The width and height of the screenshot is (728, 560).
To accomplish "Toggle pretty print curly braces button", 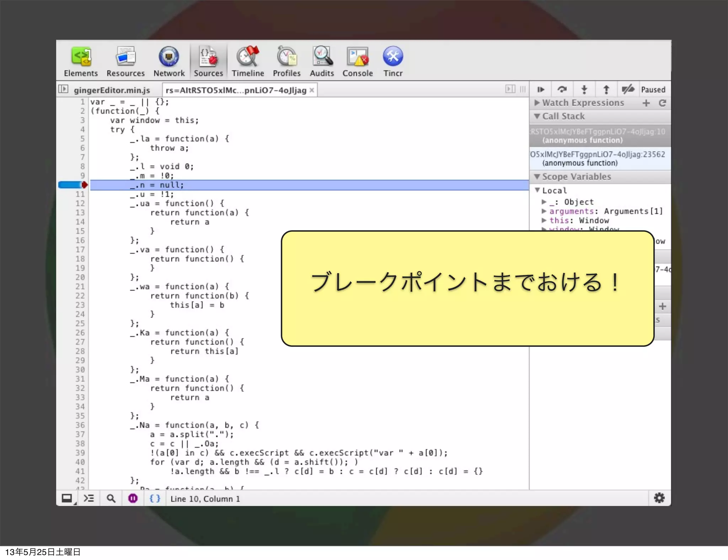I will point(155,499).
